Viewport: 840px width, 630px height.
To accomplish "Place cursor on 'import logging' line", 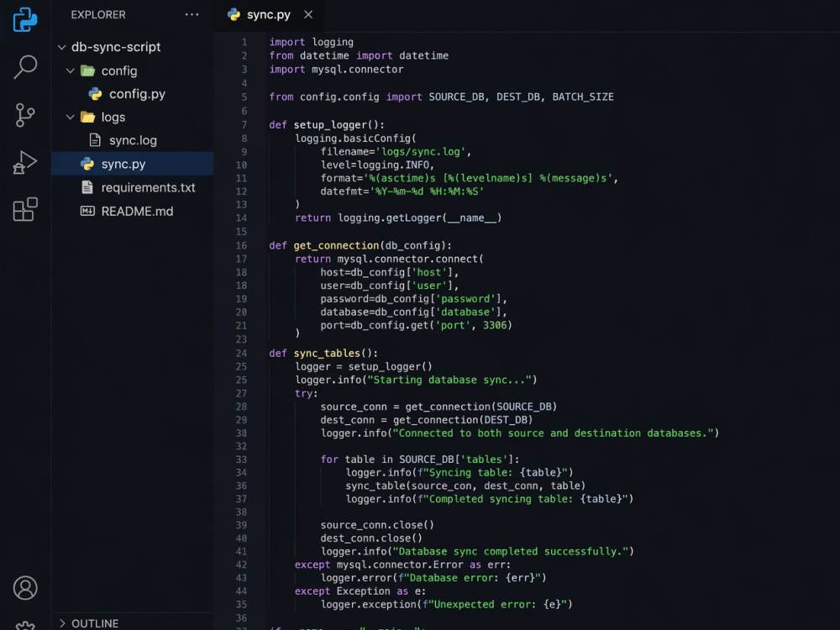I will [312, 42].
